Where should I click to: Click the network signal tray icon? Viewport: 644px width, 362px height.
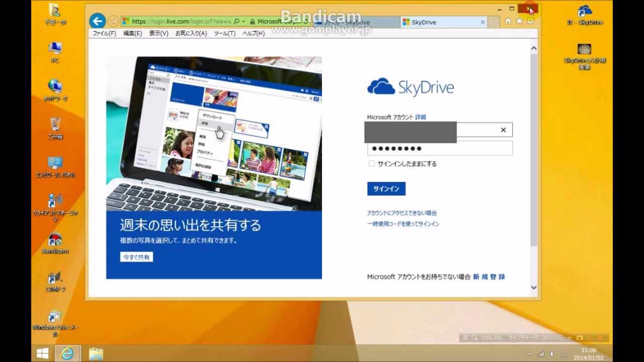pos(541,354)
